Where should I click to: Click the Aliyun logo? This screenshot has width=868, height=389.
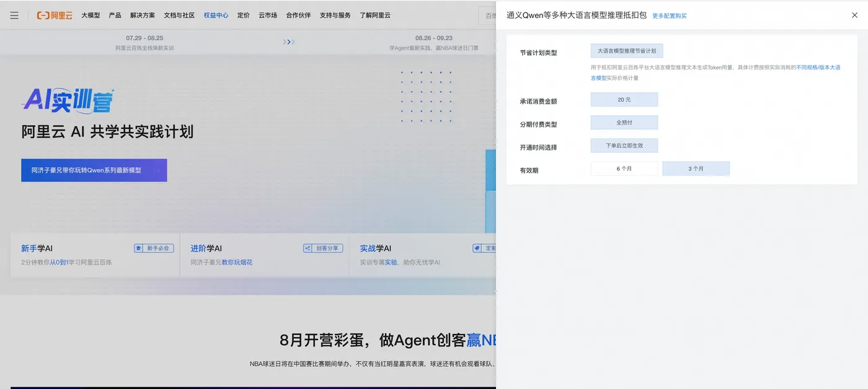coord(55,15)
